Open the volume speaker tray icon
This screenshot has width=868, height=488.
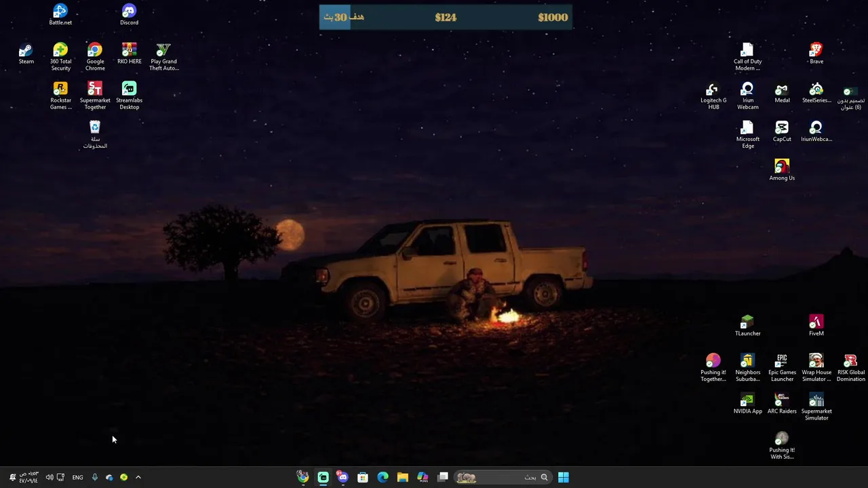pos(49,477)
